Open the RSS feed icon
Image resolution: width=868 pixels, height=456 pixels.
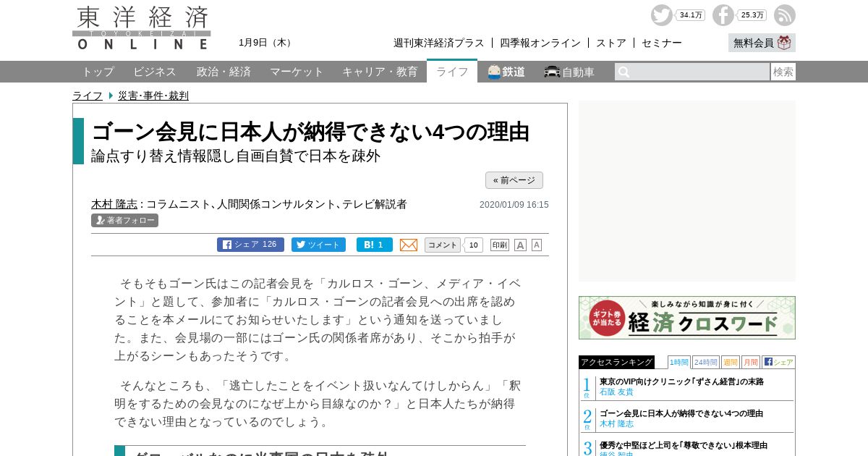click(x=784, y=15)
